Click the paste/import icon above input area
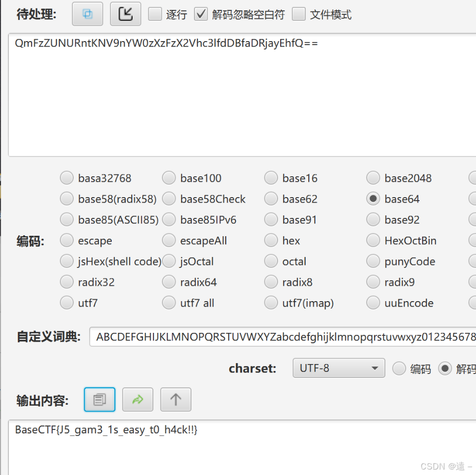The width and height of the screenshot is (476, 475). point(125,14)
